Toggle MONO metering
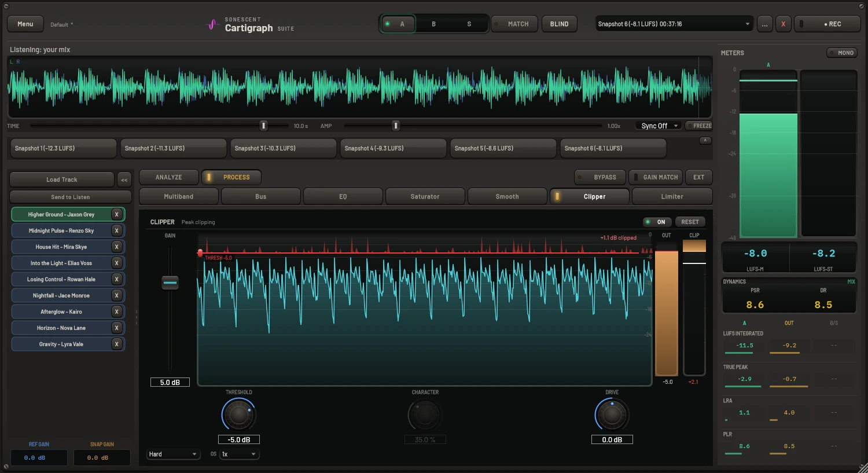The image size is (868, 473). (x=841, y=53)
